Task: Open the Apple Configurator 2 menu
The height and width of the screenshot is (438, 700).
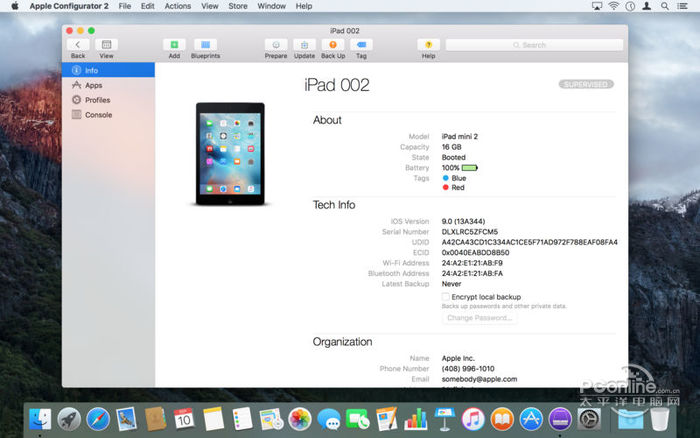Action: pyautogui.click(x=69, y=6)
